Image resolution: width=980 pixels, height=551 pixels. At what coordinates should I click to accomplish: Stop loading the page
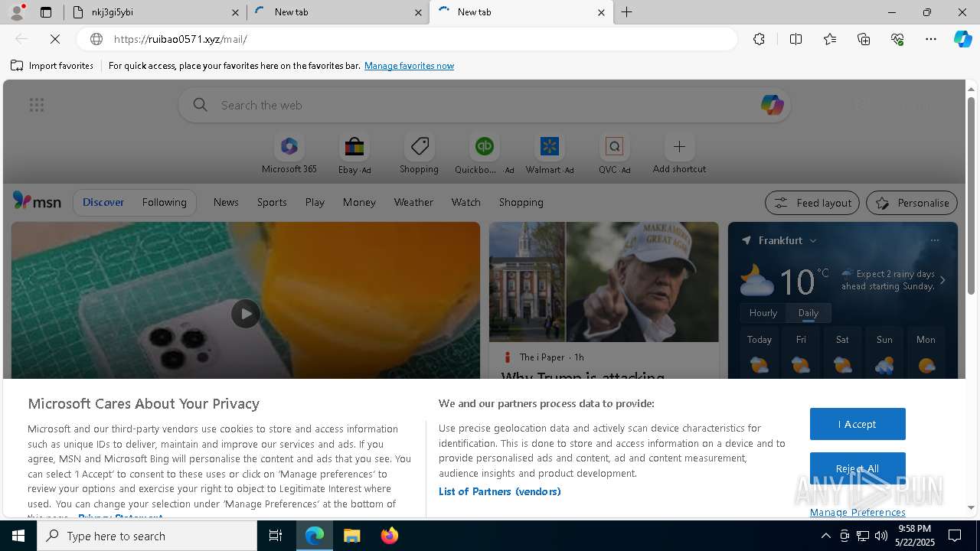(55, 39)
